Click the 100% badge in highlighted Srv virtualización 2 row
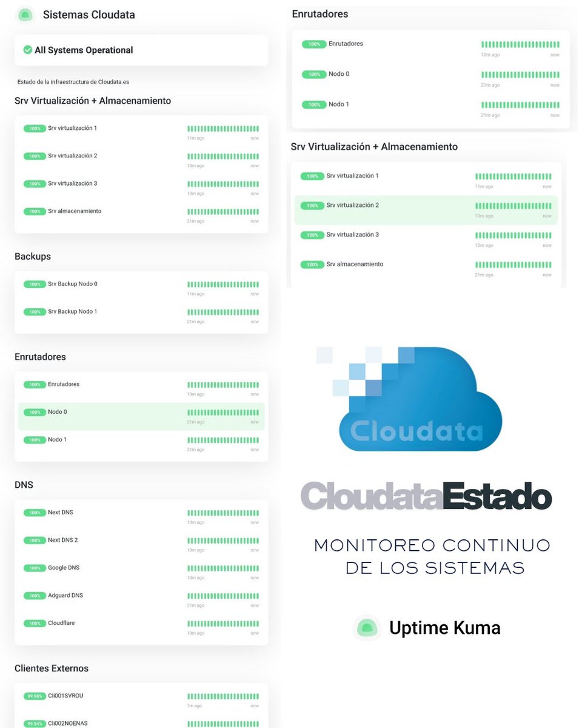The height and width of the screenshot is (728, 582). pos(313,206)
